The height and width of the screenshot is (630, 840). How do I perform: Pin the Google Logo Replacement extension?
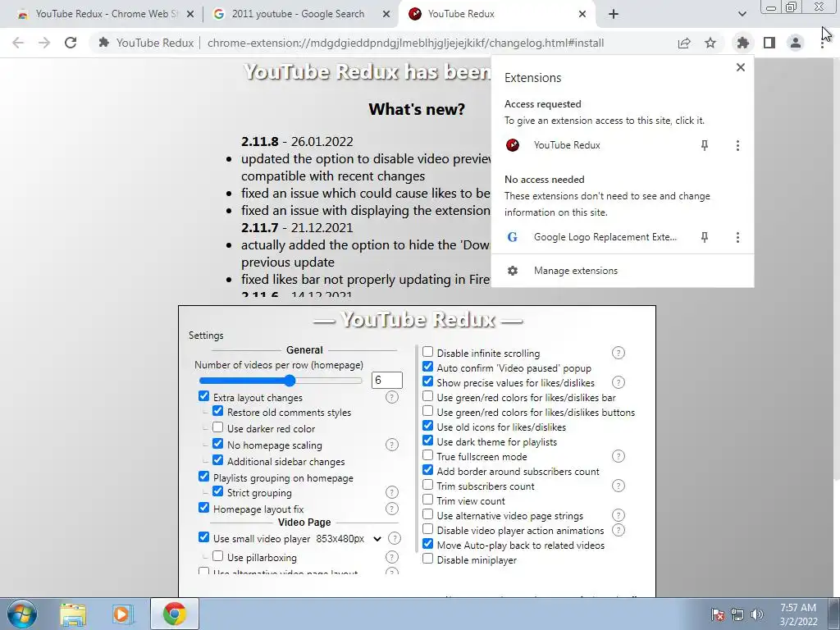coord(705,237)
